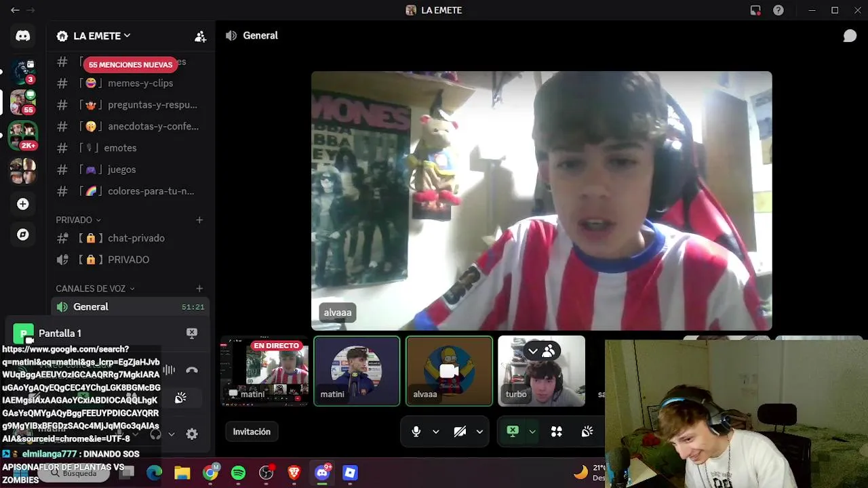Screen dimensions: 868x488
Task: Expand camera options chevron
Action: pyautogui.click(x=479, y=432)
